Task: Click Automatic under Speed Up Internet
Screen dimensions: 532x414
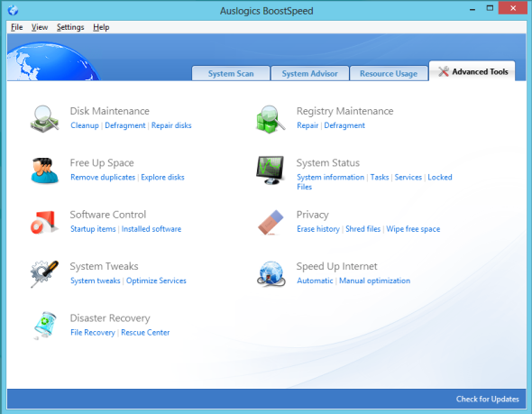Action: (x=315, y=281)
